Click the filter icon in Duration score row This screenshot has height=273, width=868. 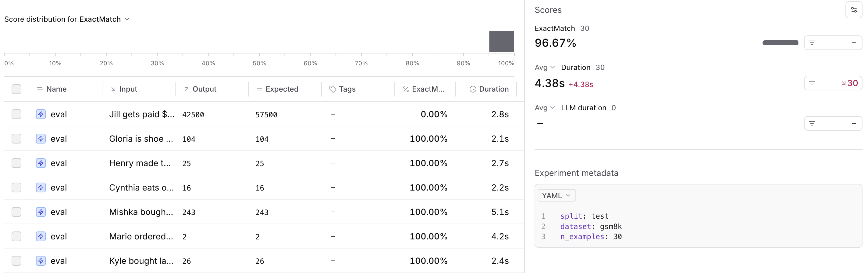pos(812,83)
